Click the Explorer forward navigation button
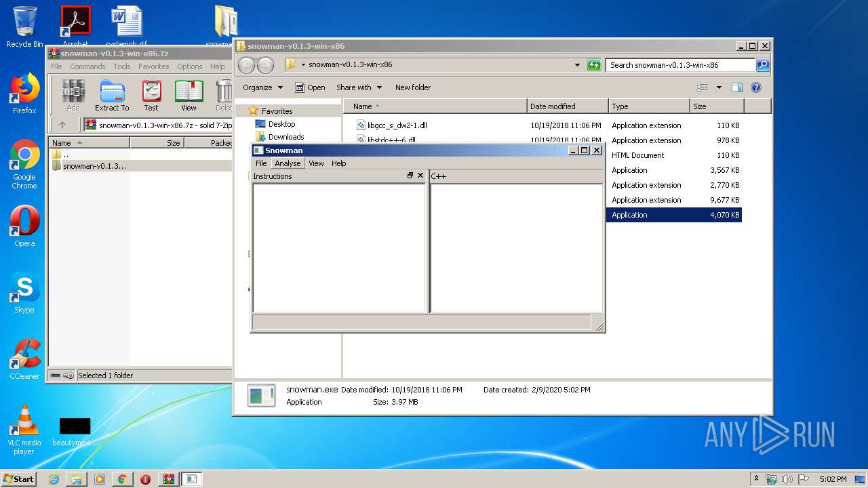This screenshot has width=868, height=488. click(x=265, y=65)
